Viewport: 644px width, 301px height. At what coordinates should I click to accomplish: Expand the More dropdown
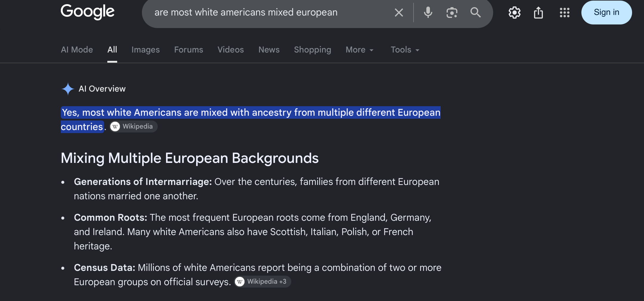coord(360,50)
